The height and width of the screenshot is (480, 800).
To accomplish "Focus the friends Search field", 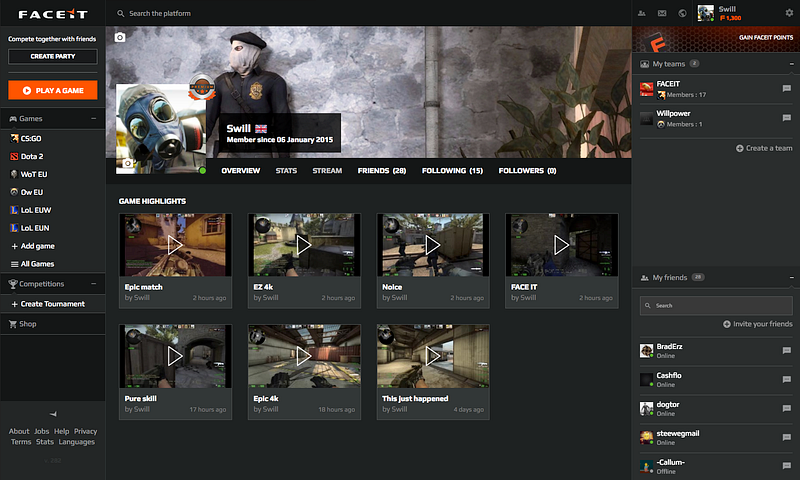I will (x=716, y=306).
